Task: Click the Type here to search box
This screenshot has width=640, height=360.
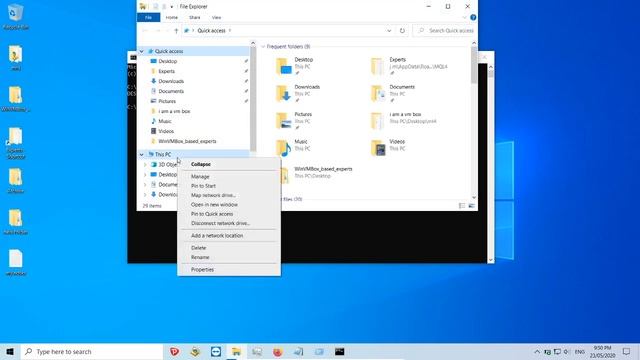Action: [92, 351]
